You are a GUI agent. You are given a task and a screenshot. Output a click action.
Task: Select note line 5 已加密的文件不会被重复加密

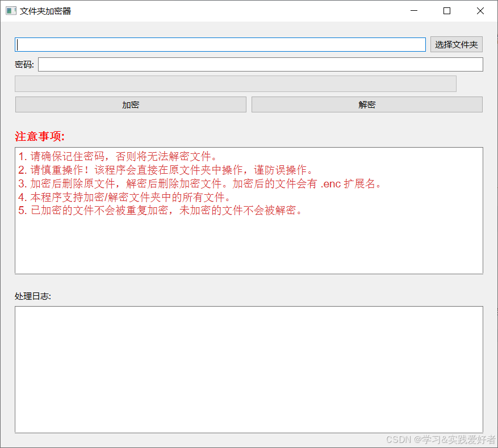pyautogui.click(x=160, y=210)
